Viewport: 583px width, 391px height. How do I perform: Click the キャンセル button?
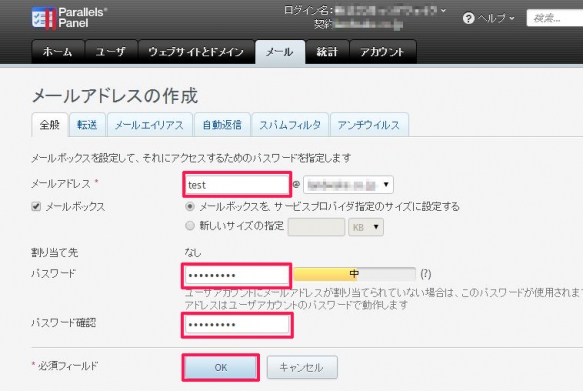[x=302, y=367]
